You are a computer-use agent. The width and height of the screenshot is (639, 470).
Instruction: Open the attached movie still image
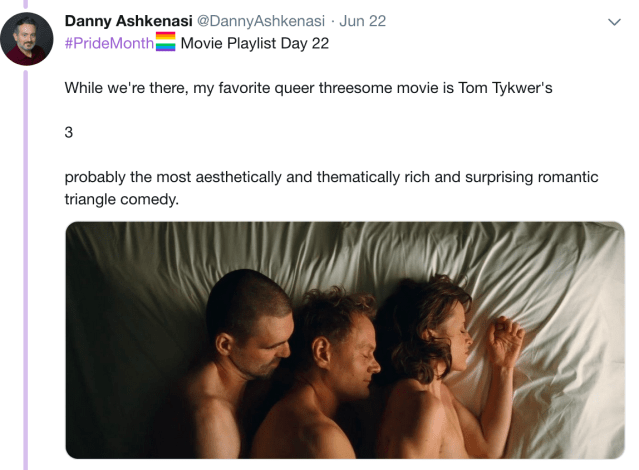pyautogui.click(x=344, y=340)
